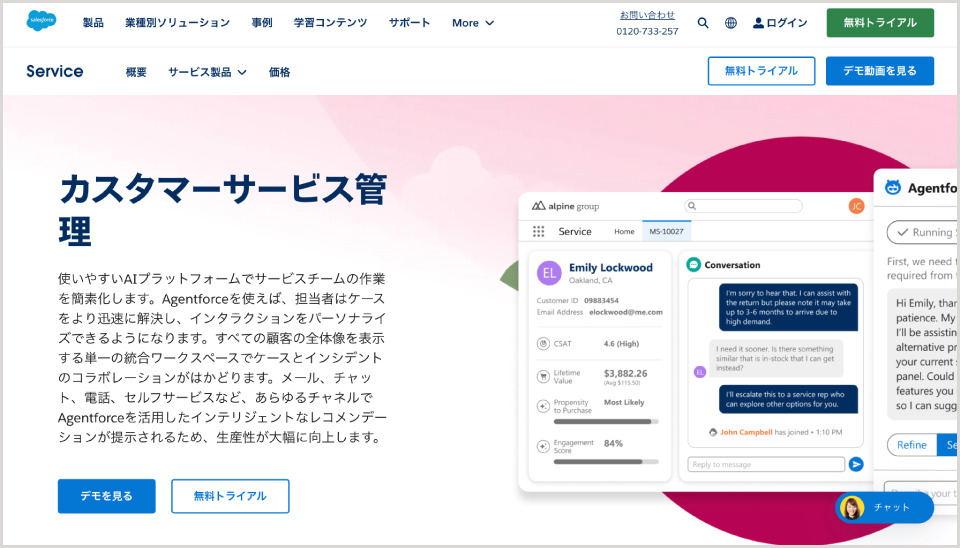Image resolution: width=960 pixels, height=548 pixels.
Task: Click the Lifetime Value cart icon
Action: click(543, 377)
